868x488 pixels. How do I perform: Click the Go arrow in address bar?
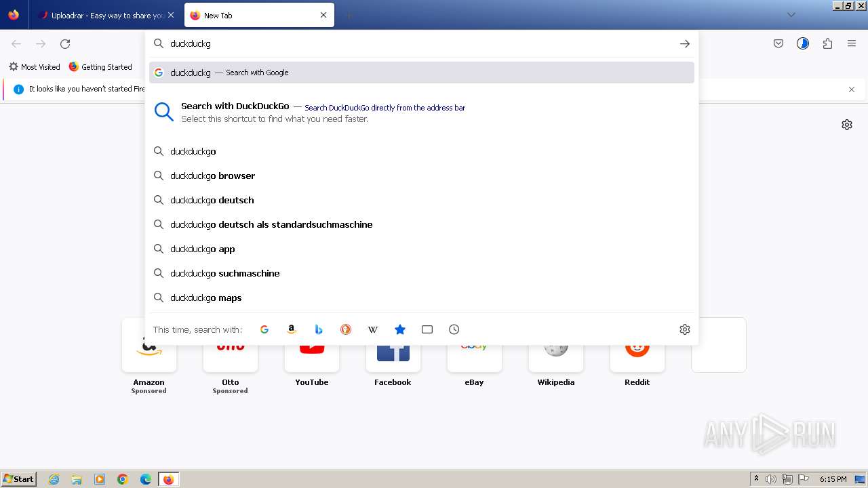click(685, 43)
